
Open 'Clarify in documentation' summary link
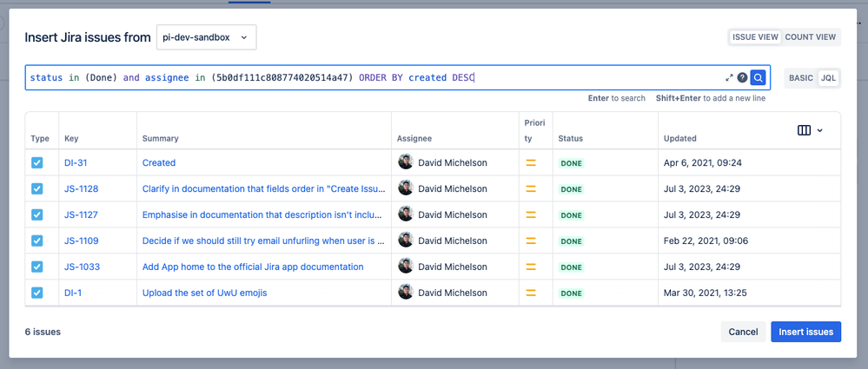tap(263, 188)
